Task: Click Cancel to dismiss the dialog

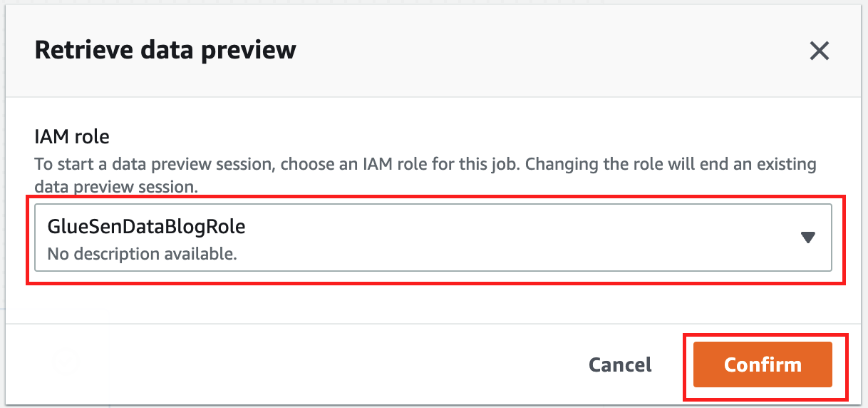Action: click(x=619, y=365)
